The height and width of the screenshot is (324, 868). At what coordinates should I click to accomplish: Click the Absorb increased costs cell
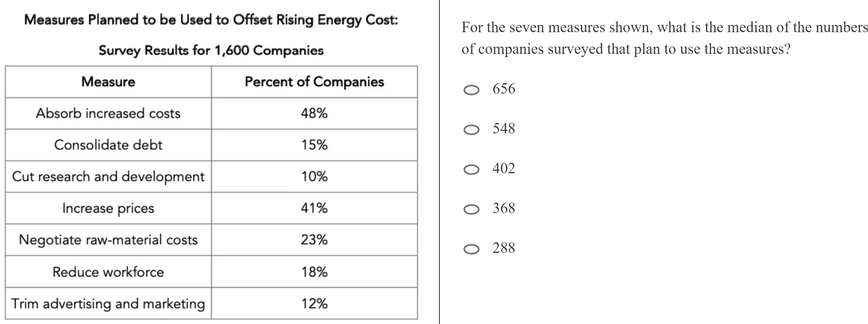click(108, 113)
